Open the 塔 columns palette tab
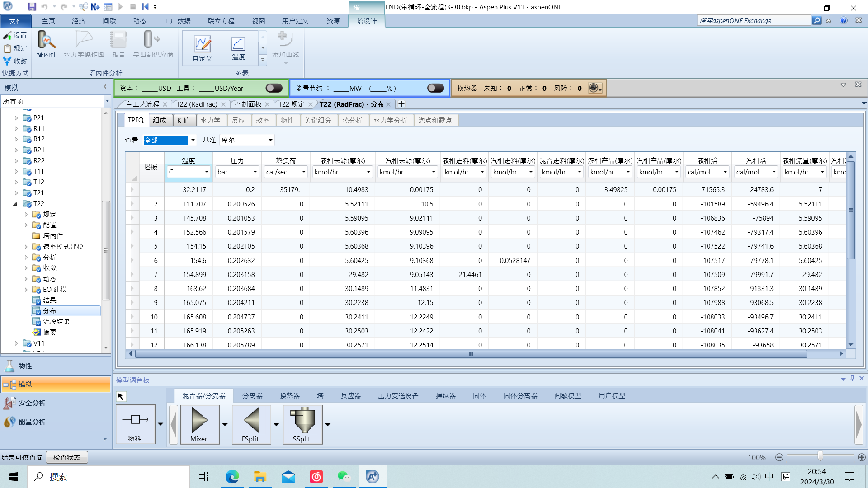Screen dimensions: 868x488 tap(320, 395)
